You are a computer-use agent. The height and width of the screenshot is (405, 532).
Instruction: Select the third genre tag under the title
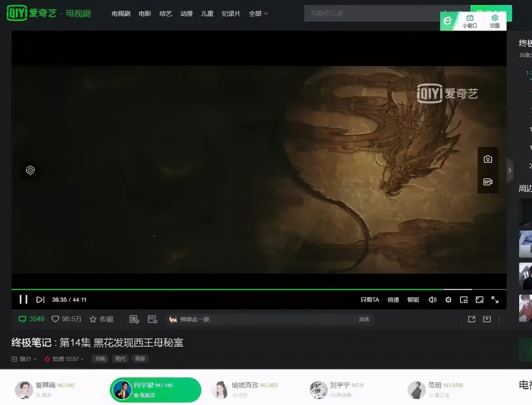click(140, 358)
